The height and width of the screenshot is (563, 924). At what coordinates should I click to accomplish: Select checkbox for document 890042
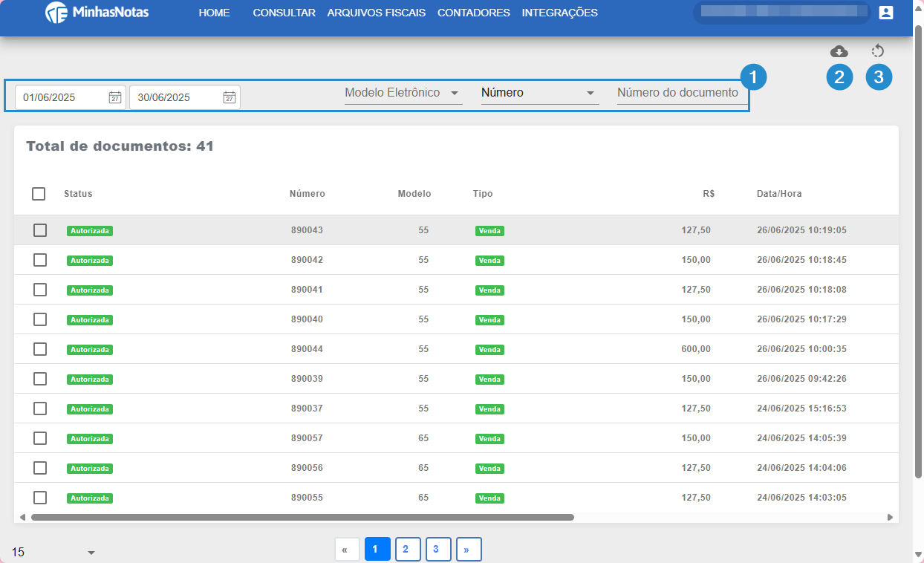click(40, 260)
